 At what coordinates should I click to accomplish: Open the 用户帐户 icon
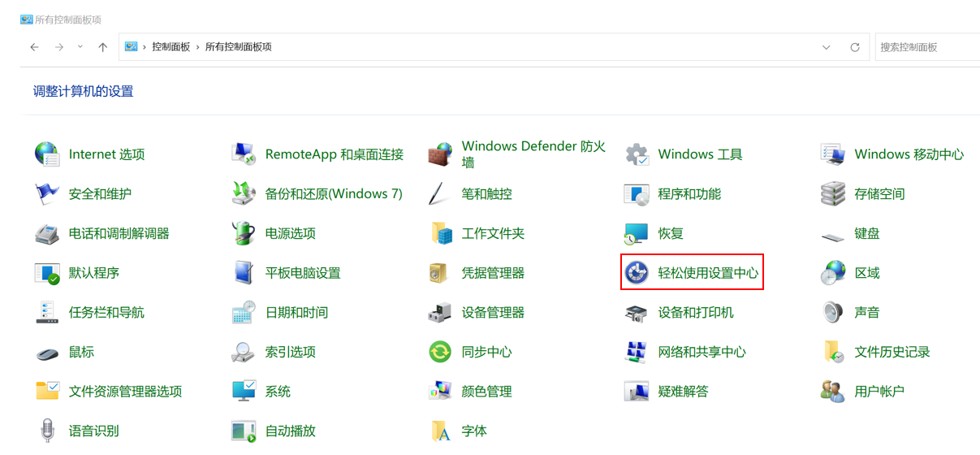(833, 391)
